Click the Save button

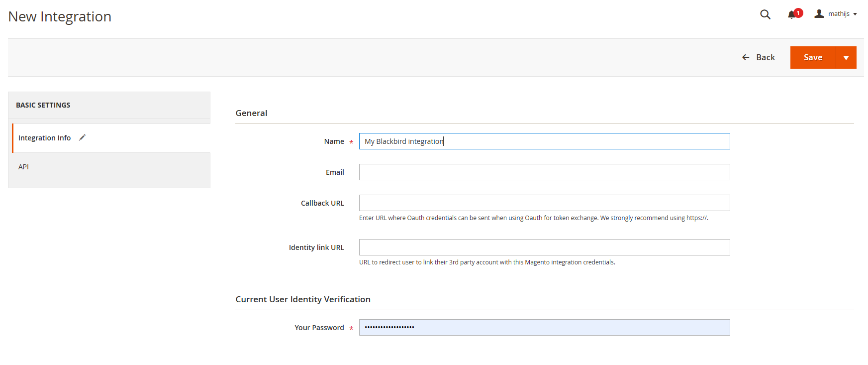tap(813, 58)
